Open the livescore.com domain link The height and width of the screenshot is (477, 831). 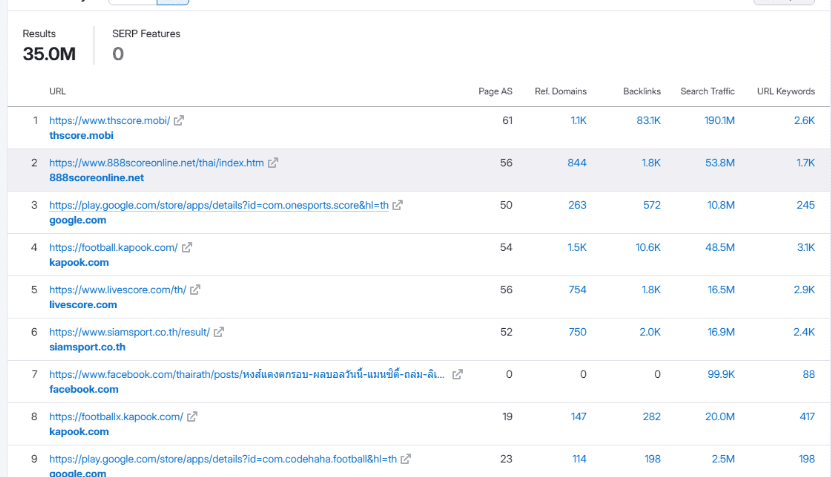coord(83,305)
